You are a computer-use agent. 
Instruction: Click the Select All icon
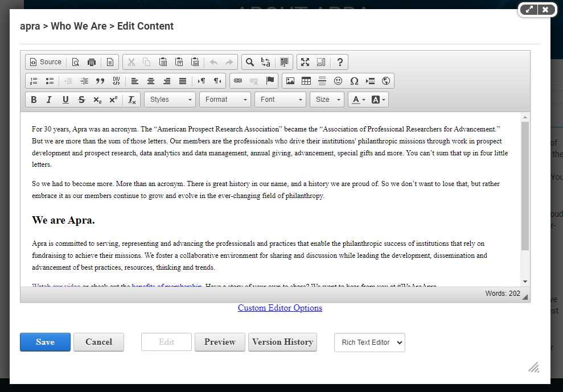click(x=284, y=62)
